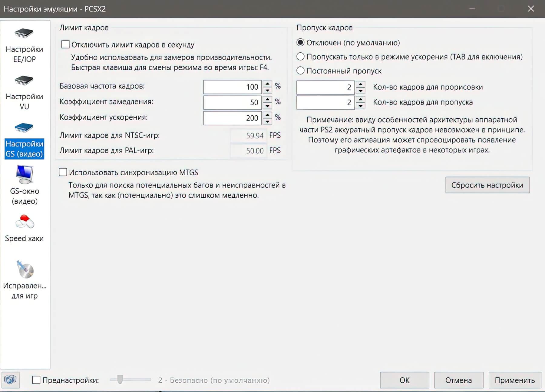Decrease Коэффициент замедления value

(267, 106)
